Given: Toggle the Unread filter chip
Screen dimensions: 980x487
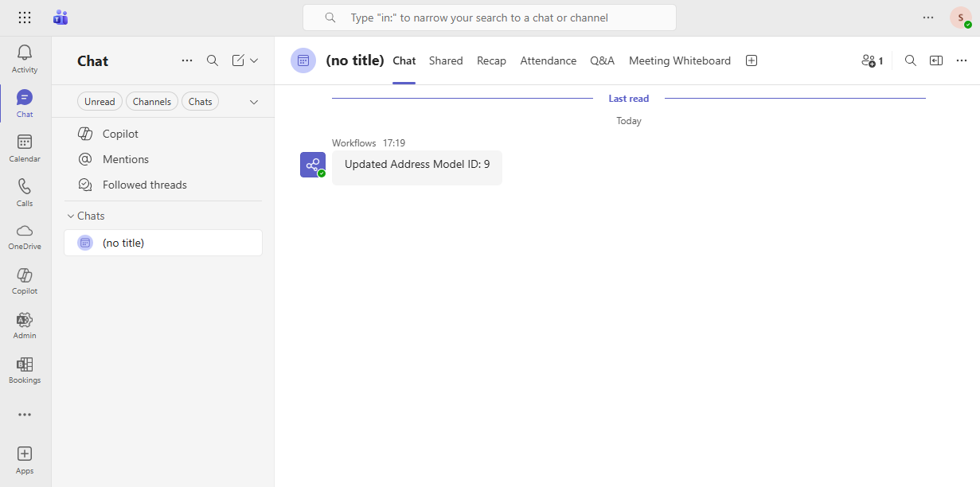Looking at the screenshot, I should coord(100,102).
